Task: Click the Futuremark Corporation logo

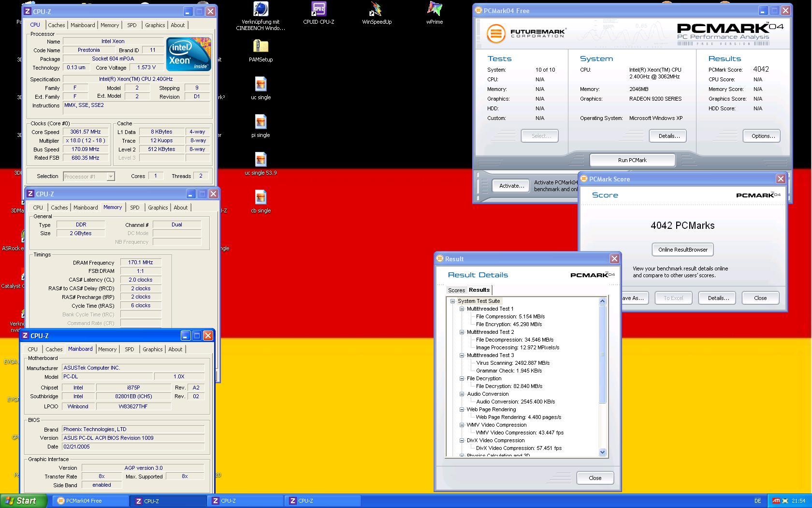Action: click(x=525, y=33)
